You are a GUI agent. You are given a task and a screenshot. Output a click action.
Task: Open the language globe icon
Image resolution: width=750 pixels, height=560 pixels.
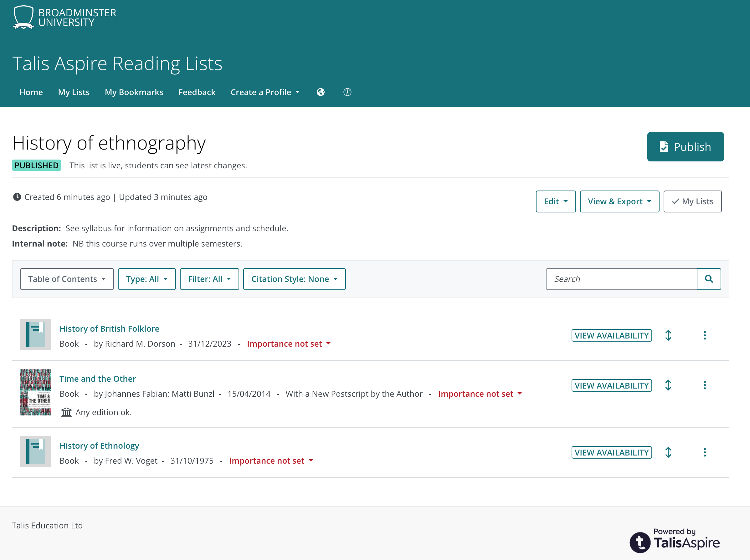click(x=321, y=92)
